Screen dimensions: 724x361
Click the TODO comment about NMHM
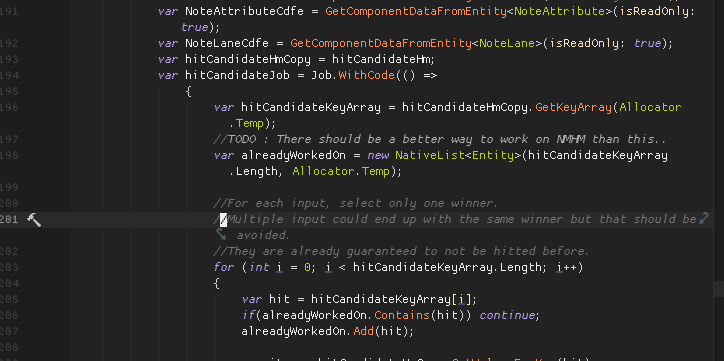[440, 139]
